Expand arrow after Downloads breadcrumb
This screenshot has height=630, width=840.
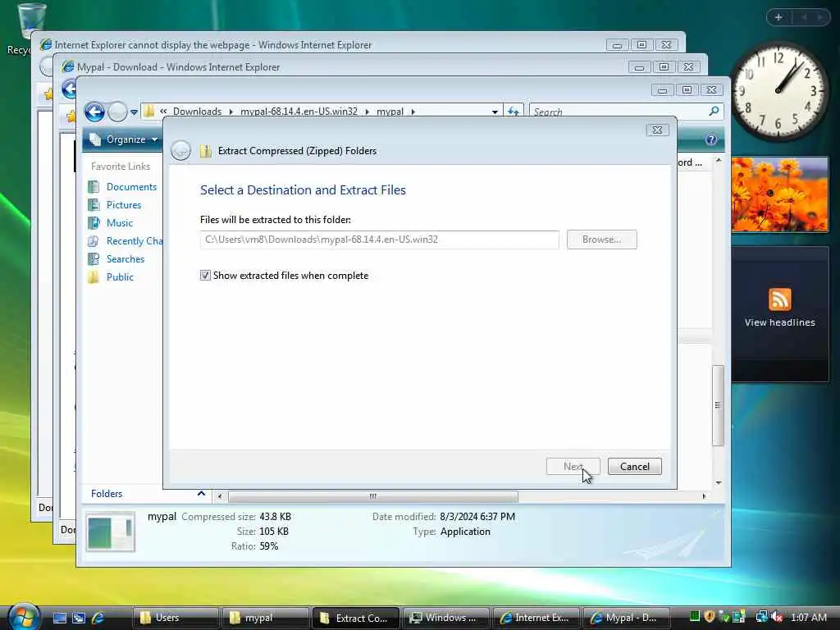click(231, 112)
